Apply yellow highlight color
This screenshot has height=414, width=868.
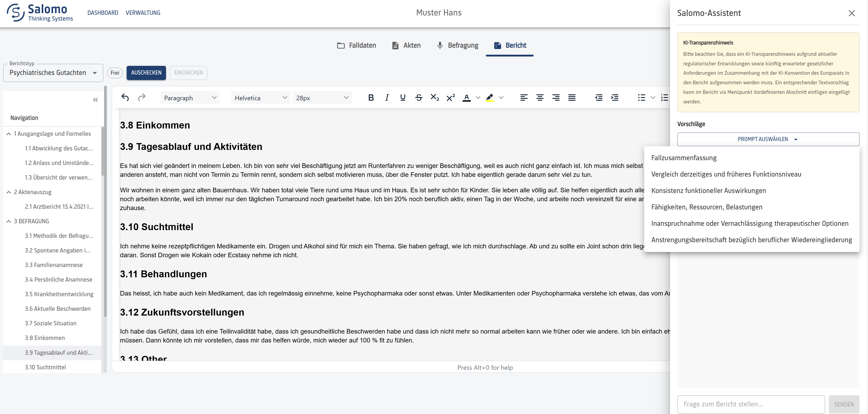pyautogui.click(x=490, y=98)
